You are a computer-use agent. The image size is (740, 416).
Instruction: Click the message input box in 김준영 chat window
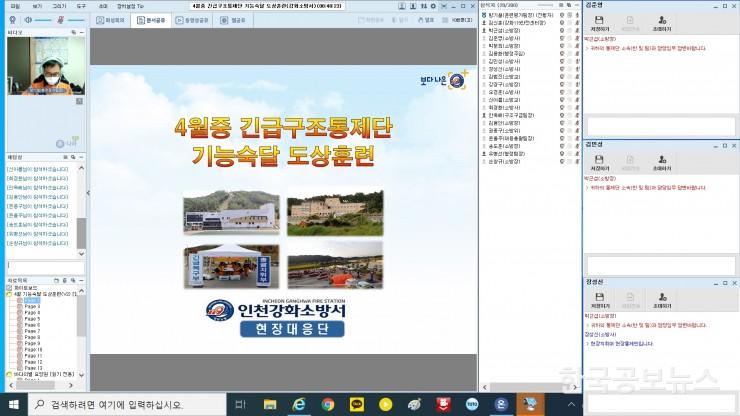(661, 126)
